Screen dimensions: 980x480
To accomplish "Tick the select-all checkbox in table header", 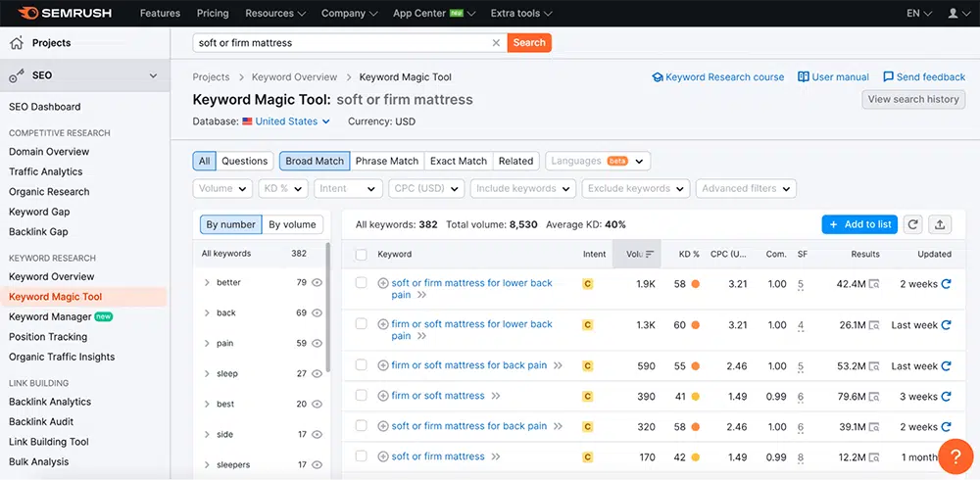I will click(x=361, y=255).
